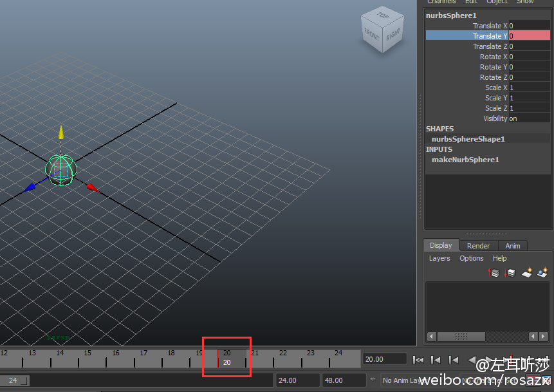Viewport: 554px width, 392px height.
Task: Click the Visibility 'on' value field
Action: (x=530, y=118)
